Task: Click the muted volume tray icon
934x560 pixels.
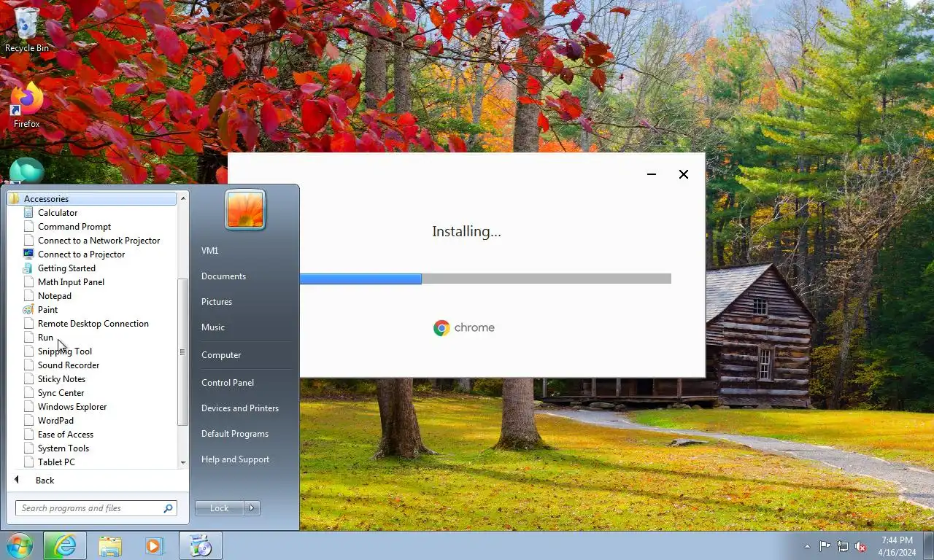Action: pos(860,546)
